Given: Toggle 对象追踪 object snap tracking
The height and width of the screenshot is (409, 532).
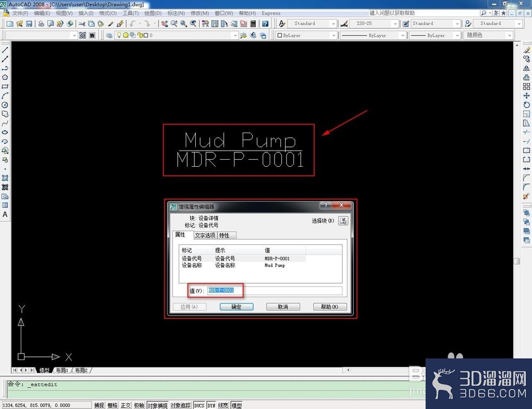Looking at the screenshot, I should pyautogui.click(x=180, y=405).
